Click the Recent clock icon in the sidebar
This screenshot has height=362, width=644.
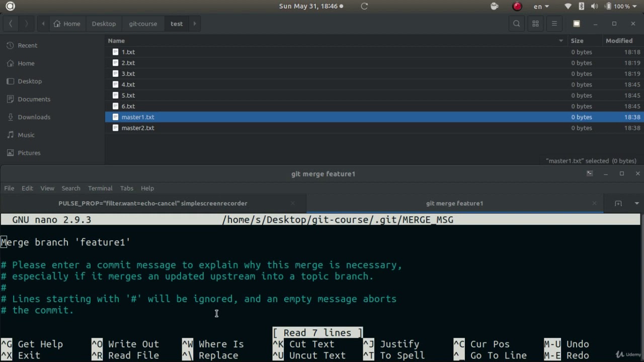point(10,45)
